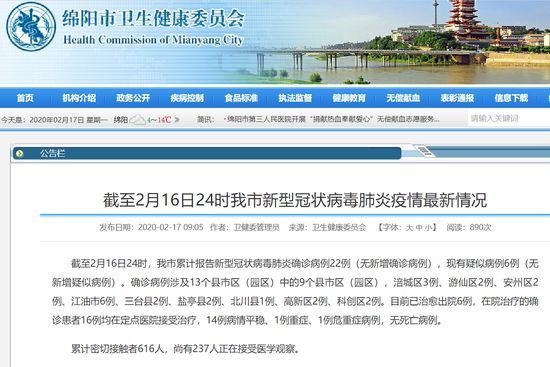Viewport: 550px width, 367px height.
Task: Open 食品标准 navigation item
Action: (241, 98)
